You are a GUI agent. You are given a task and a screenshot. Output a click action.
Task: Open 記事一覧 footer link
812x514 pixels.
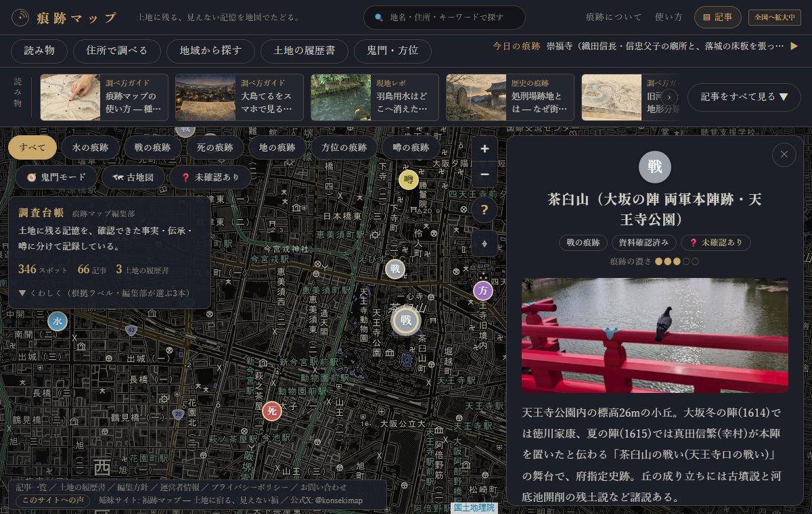coord(32,487)
